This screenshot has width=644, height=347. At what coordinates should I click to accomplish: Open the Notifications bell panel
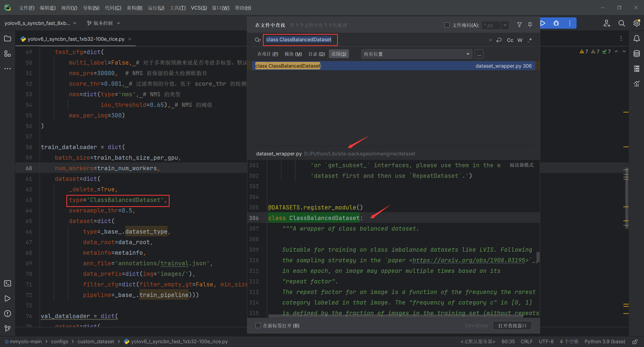(x=636, y=38)
